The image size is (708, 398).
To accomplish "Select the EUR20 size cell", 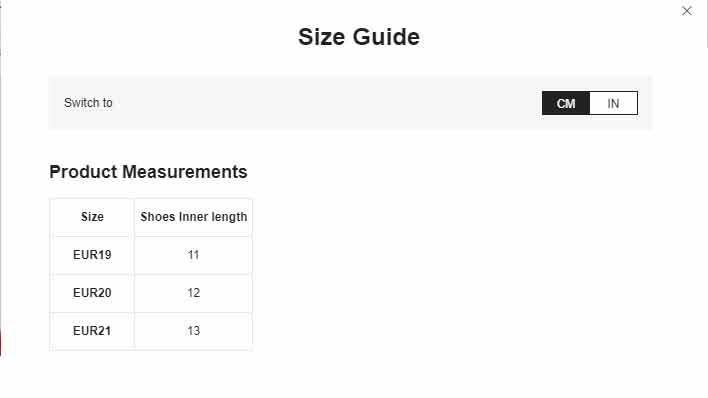I will (x=92, y=293).
